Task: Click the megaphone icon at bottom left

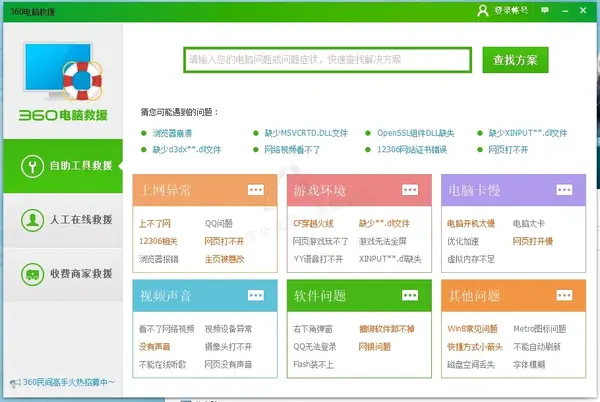Action: pyautogui.click(x=15, y=383)
